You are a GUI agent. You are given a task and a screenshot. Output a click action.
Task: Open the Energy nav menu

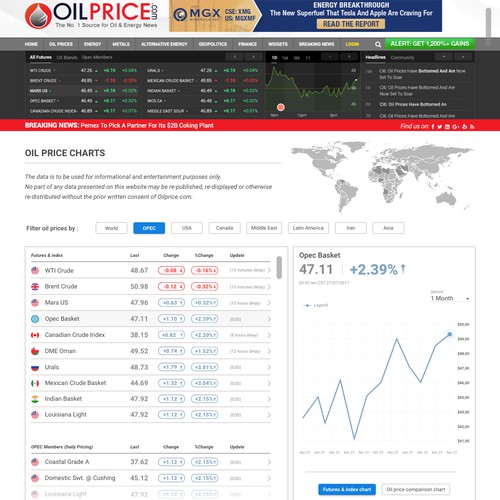point(92,44)
